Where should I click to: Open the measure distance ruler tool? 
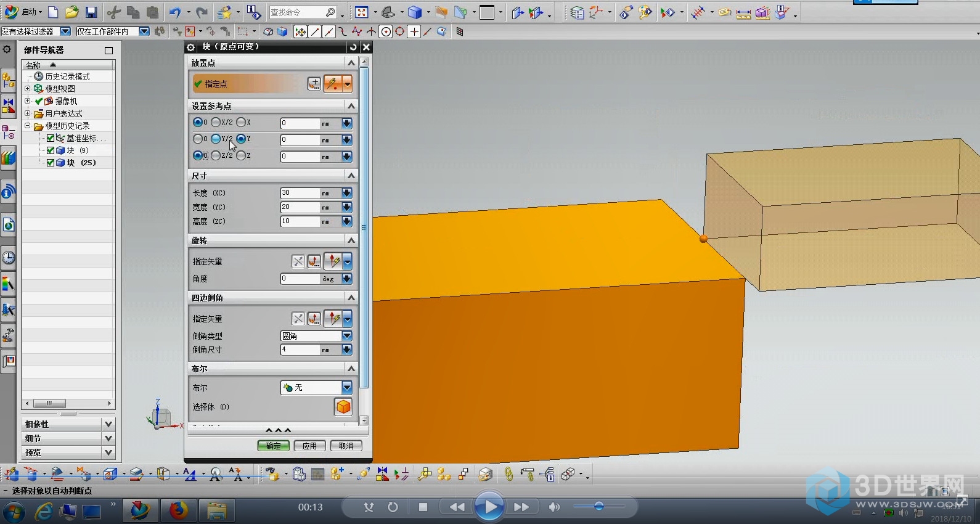pyautogui.click(x=743, y=13)
